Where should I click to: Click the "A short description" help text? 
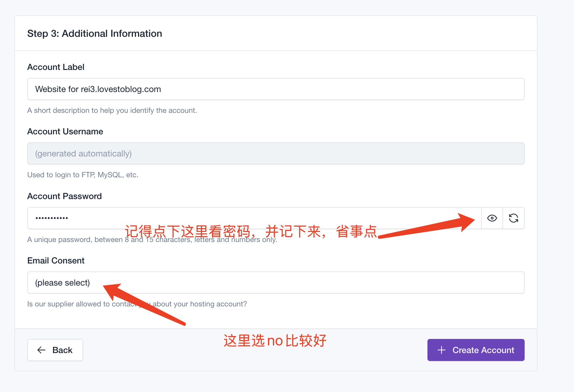coord(112,110)
